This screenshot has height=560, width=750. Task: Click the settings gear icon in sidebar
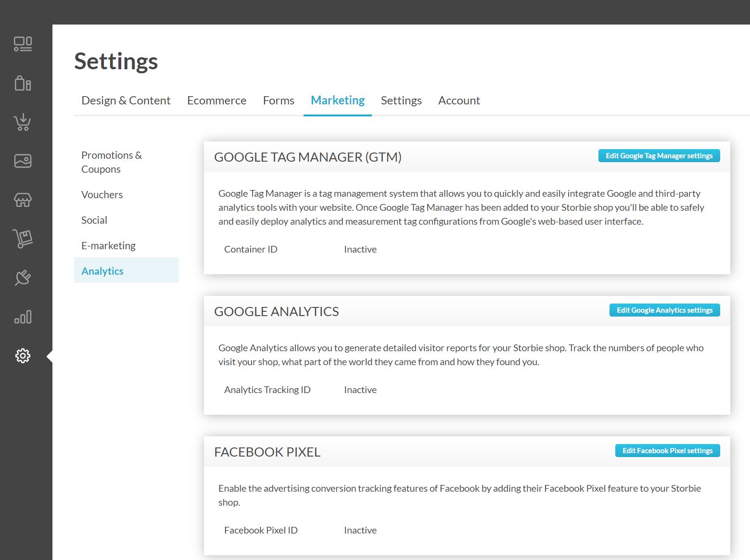point(23,356)
